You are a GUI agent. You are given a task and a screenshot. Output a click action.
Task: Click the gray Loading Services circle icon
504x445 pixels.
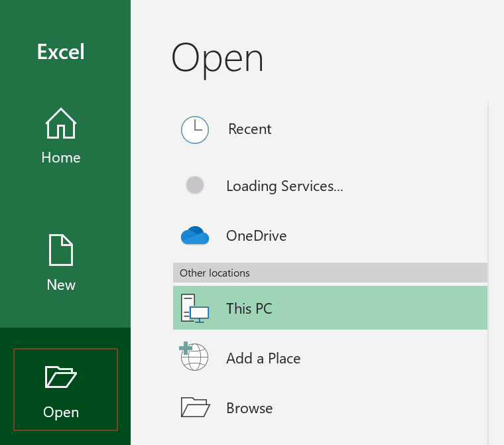(195, 186)
